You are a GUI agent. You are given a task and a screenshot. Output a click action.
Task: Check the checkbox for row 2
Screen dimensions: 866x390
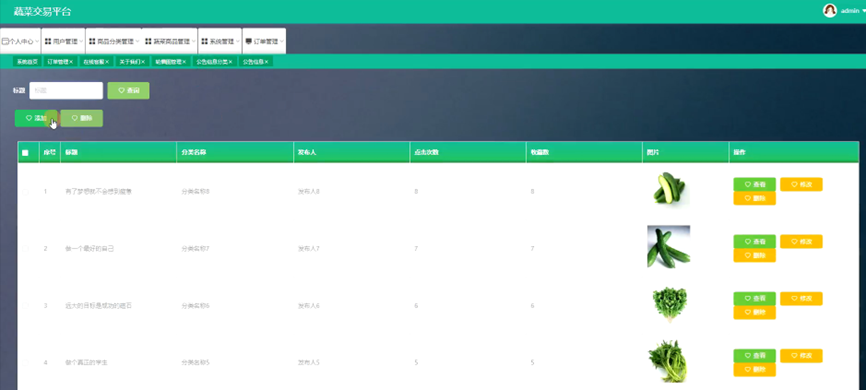pos(25,249)
